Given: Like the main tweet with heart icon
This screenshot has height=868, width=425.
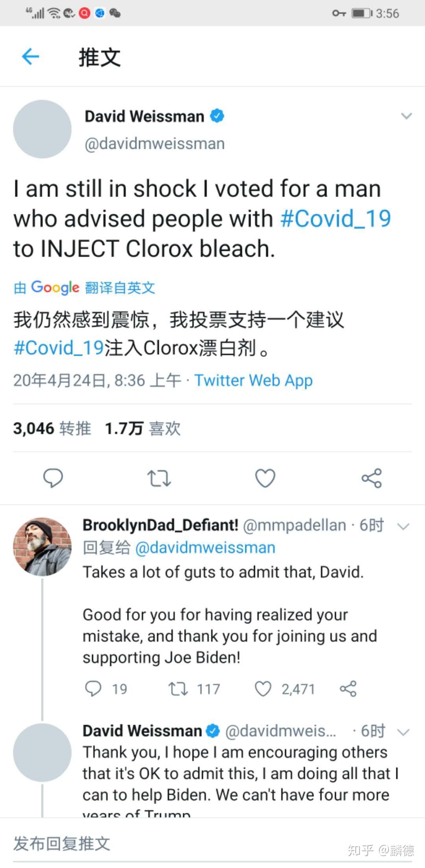Looking at the screenshot, I should click(265, 478).
